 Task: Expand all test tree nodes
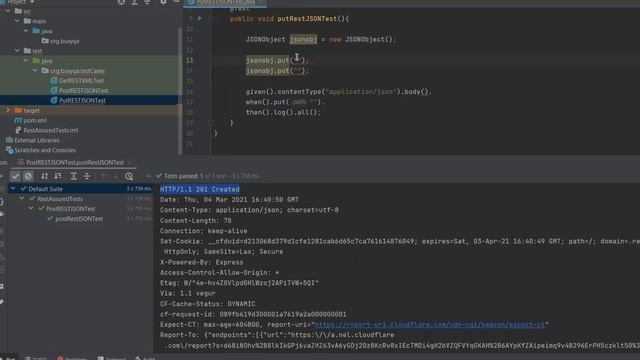pos(73,176)
